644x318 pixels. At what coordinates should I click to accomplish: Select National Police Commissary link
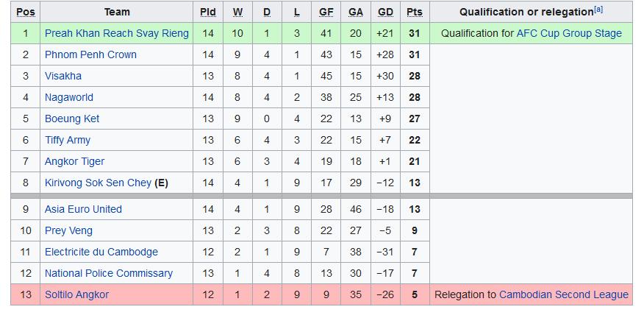pyautogui.click(x=108, y=274)
